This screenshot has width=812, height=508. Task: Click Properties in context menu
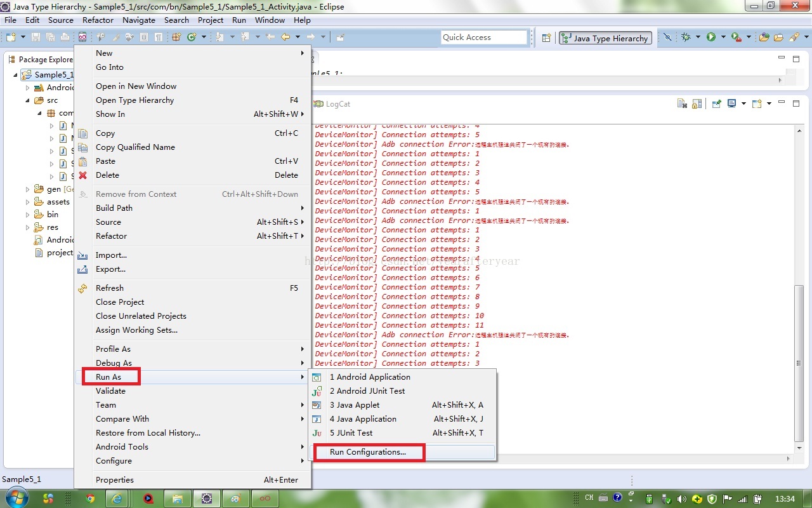(192, 480)
